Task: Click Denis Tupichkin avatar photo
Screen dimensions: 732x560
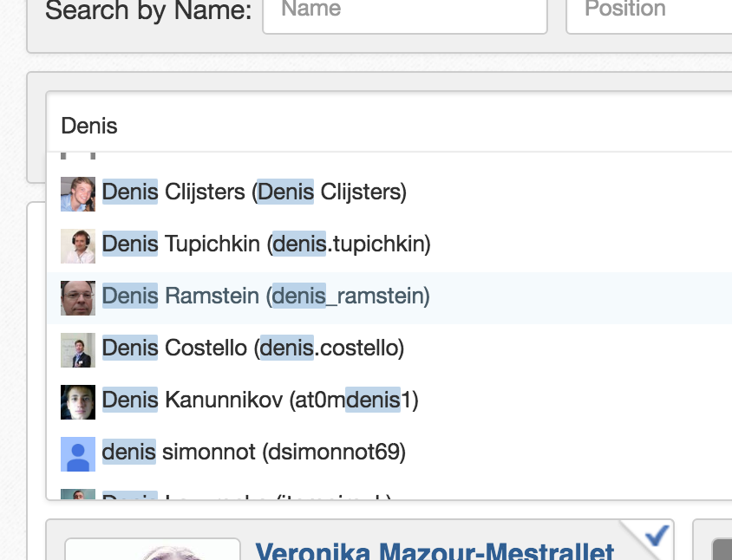Action: (78, 246)
